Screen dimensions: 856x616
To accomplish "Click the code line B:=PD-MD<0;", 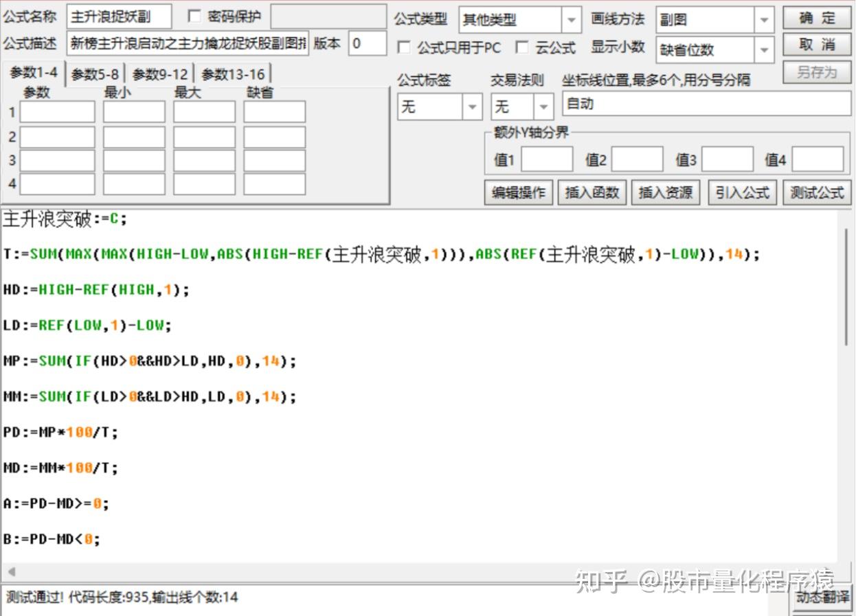I will (52, 540).
